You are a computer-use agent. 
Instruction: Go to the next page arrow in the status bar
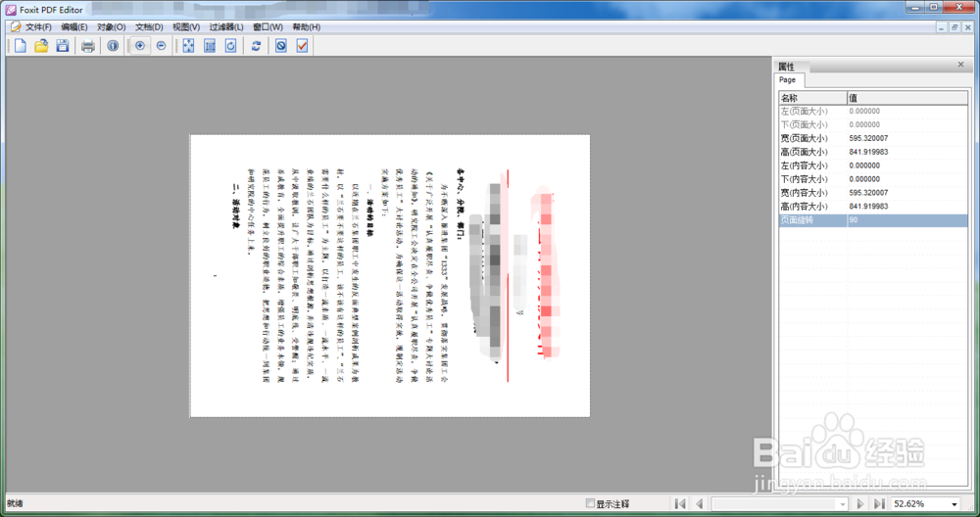click(x=860, y=504)
